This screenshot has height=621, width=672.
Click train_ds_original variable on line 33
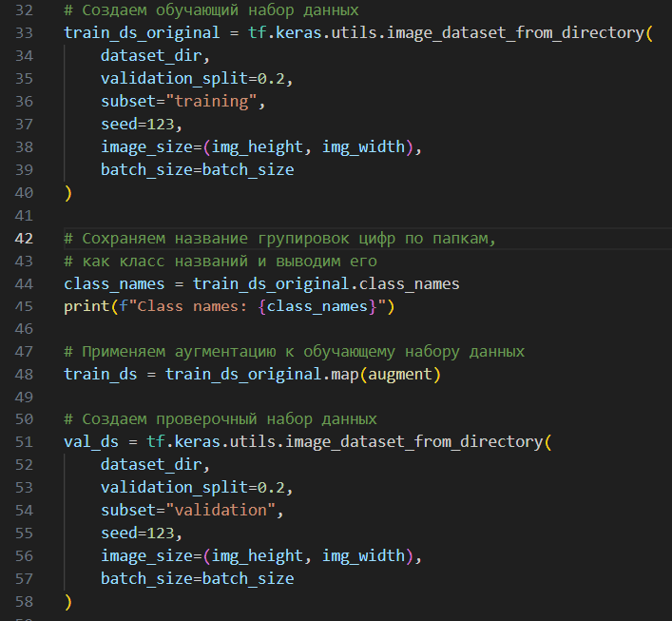pyautogui.click(x=142, y=33)
